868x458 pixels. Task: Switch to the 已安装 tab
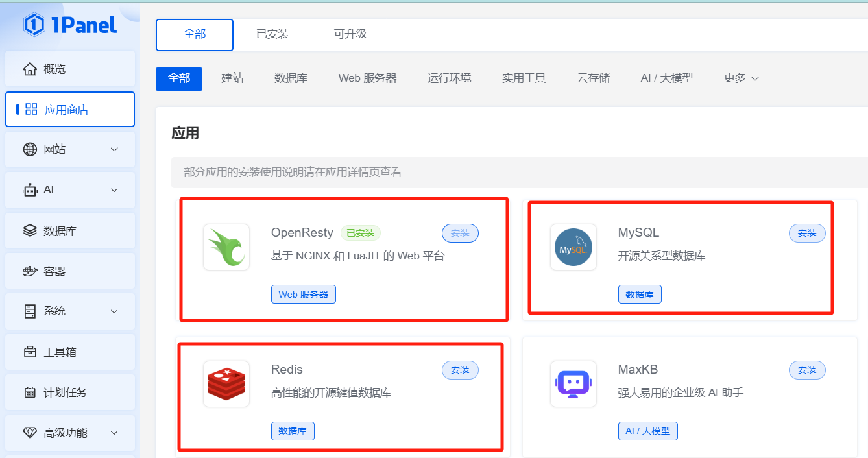click(x=272, y=34)
